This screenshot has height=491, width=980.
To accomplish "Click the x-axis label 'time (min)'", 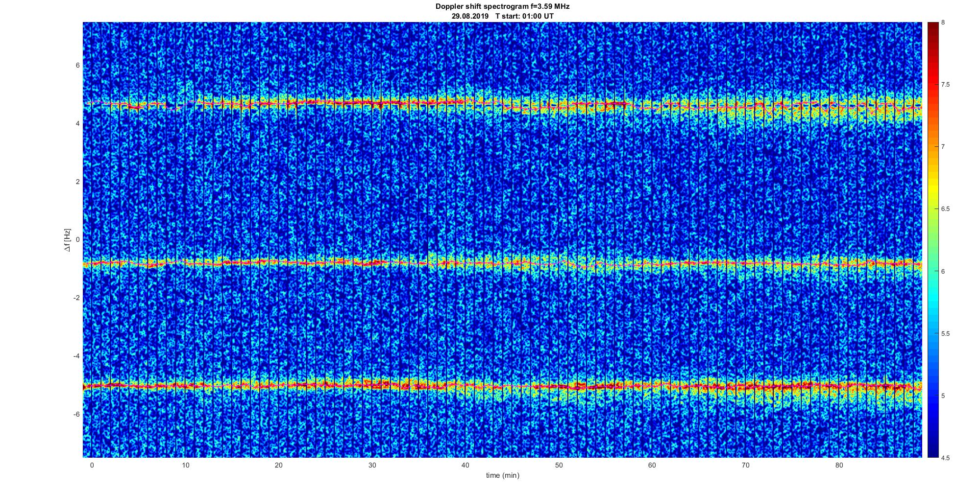I will pos(502,475).
